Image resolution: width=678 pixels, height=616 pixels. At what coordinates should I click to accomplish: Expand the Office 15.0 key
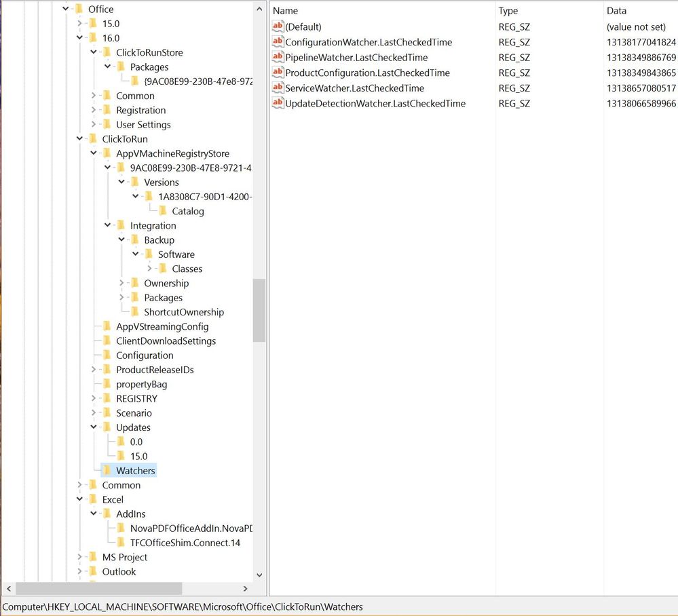click(x=79, y=23)
